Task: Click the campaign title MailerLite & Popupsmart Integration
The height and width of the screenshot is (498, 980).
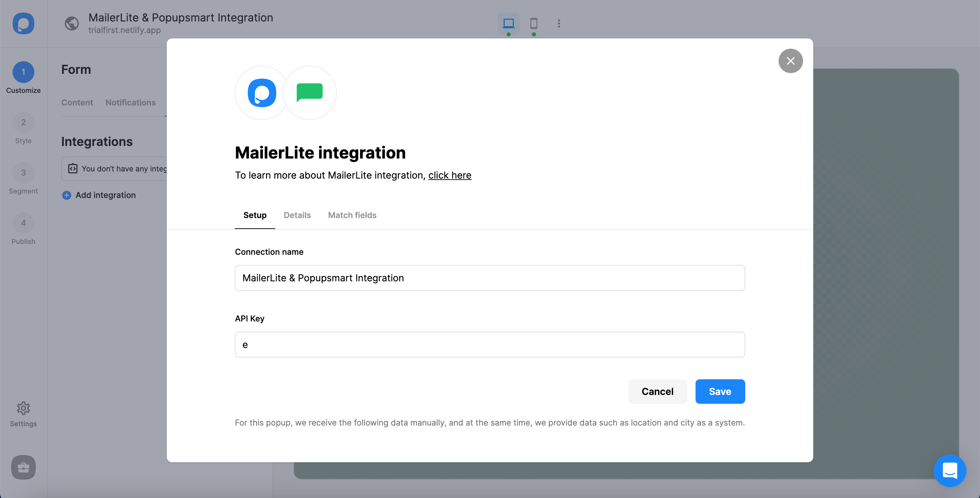Action: pos(181,17)
